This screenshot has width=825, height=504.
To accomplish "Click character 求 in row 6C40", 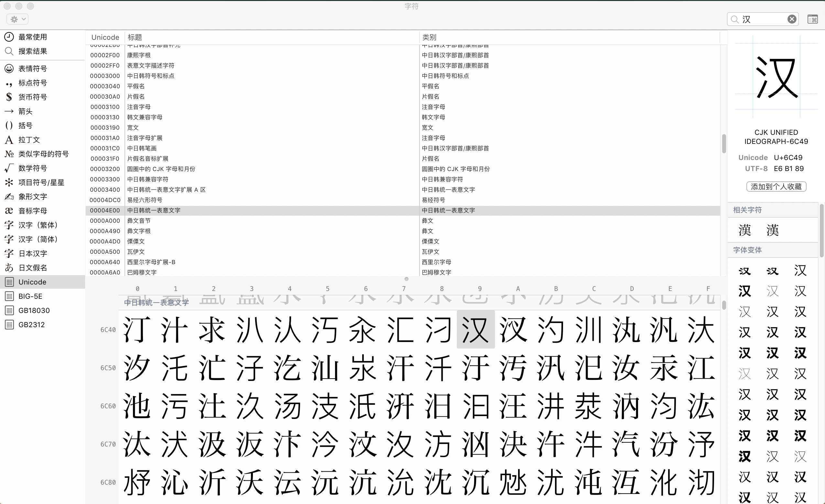I will pyautogui.click(x=212, y=330).
